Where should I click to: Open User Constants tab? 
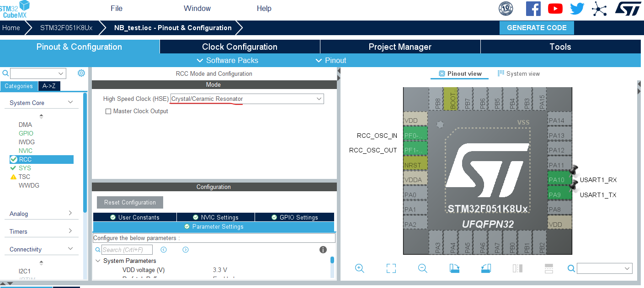pos(135,217)
